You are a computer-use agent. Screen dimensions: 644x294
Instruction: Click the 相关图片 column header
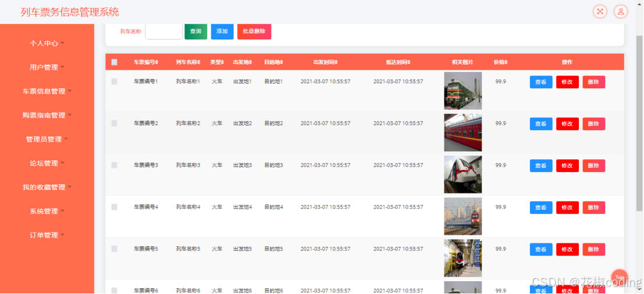462,62
